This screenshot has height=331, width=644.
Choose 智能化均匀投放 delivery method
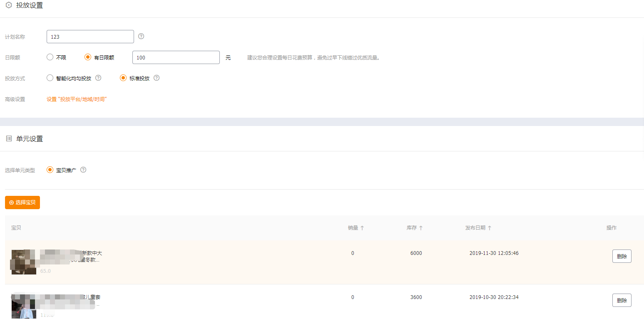[x=50, y=78]
